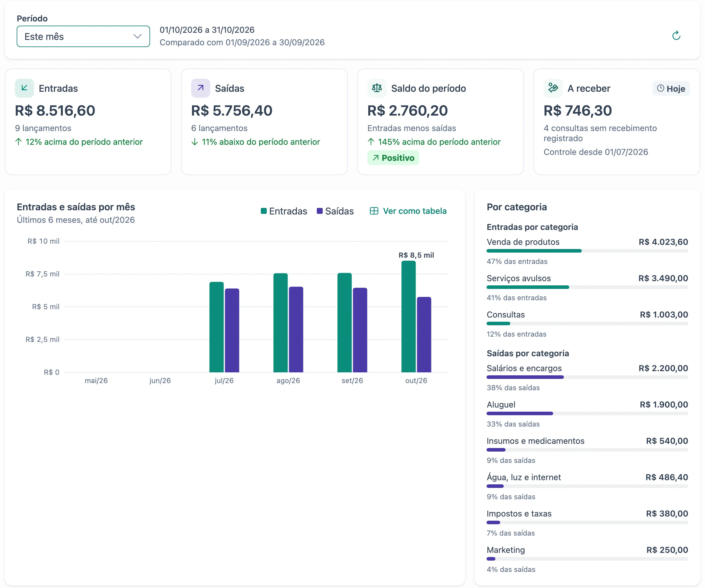Click the R$ 8,5 mil bar label
The image size is (705, 588).
tap(416, 255)
